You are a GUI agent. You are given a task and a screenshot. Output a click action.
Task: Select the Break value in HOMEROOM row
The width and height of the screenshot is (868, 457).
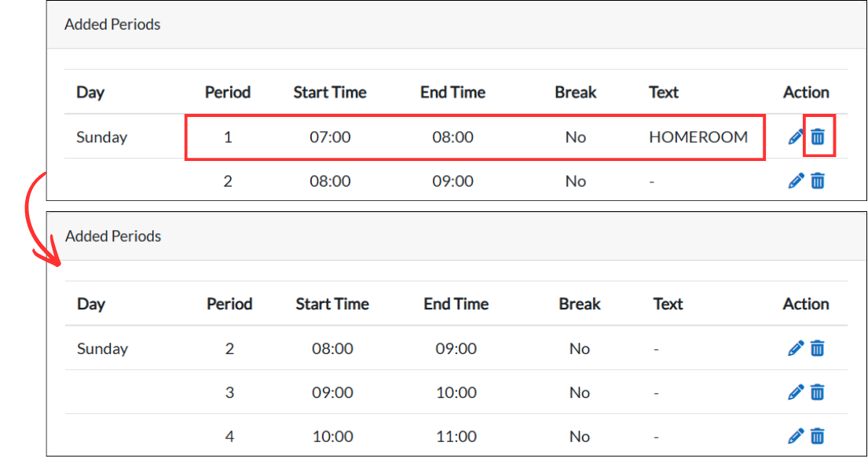coord(576,137)
